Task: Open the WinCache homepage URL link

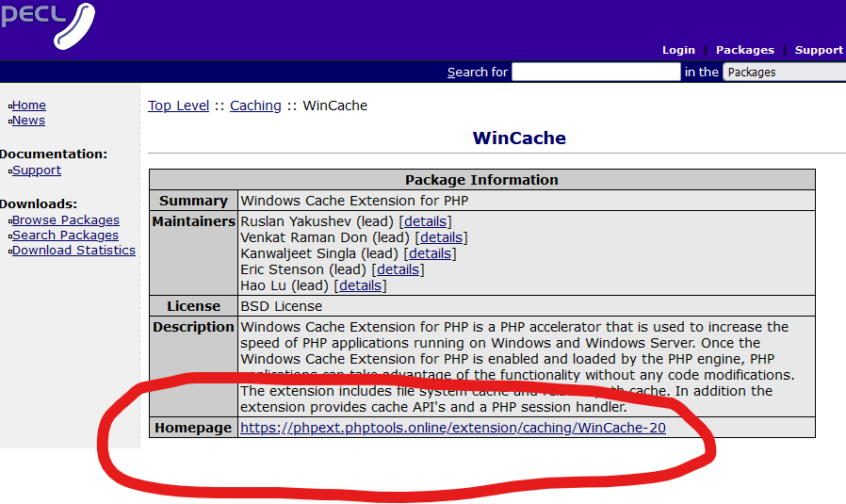Action: pos(453,428)
